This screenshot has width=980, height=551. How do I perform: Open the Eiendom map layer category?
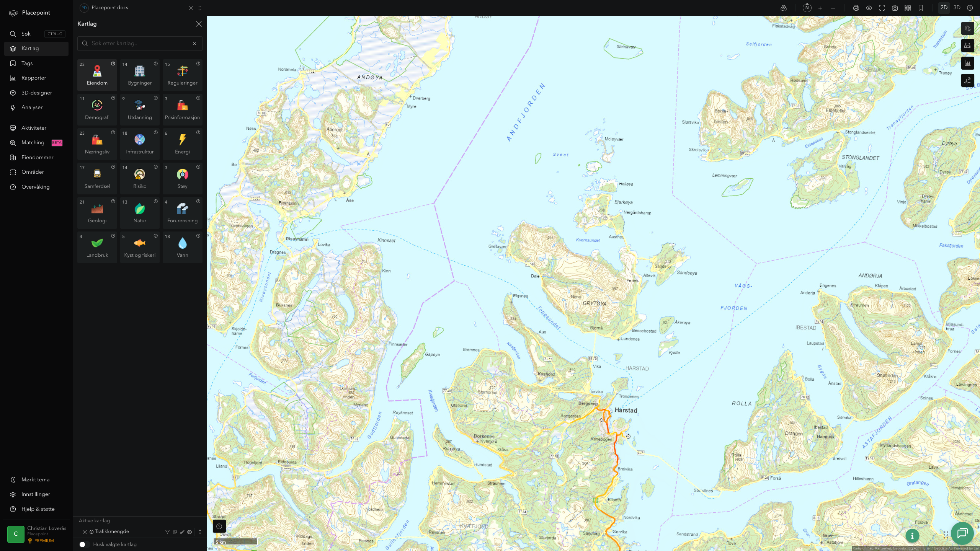[x=97, y=75]
